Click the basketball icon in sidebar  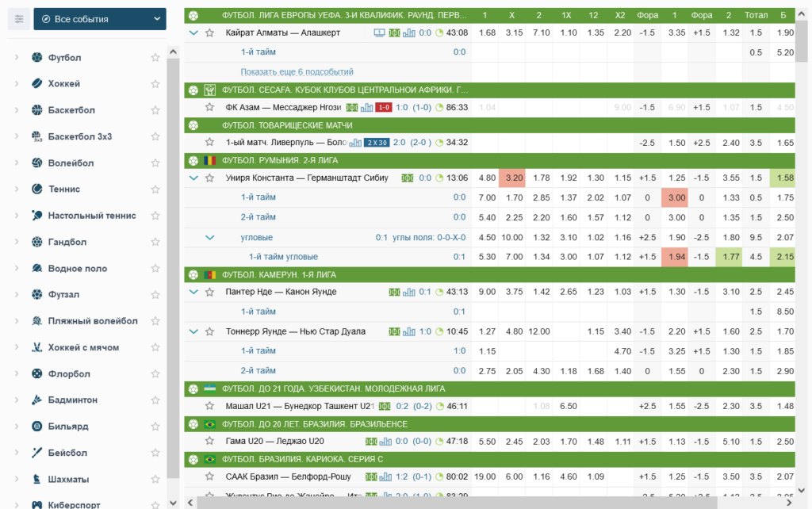pos(36,110)
